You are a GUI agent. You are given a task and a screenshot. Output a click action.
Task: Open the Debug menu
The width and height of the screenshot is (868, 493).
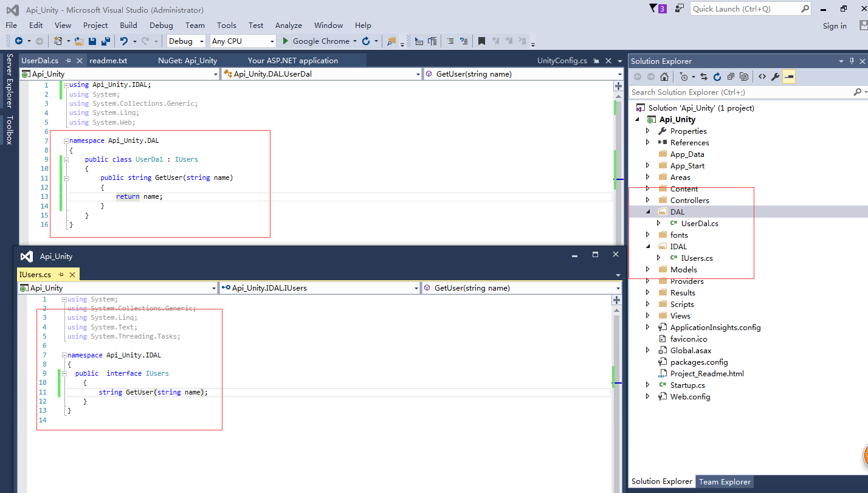tap(161, 25)
